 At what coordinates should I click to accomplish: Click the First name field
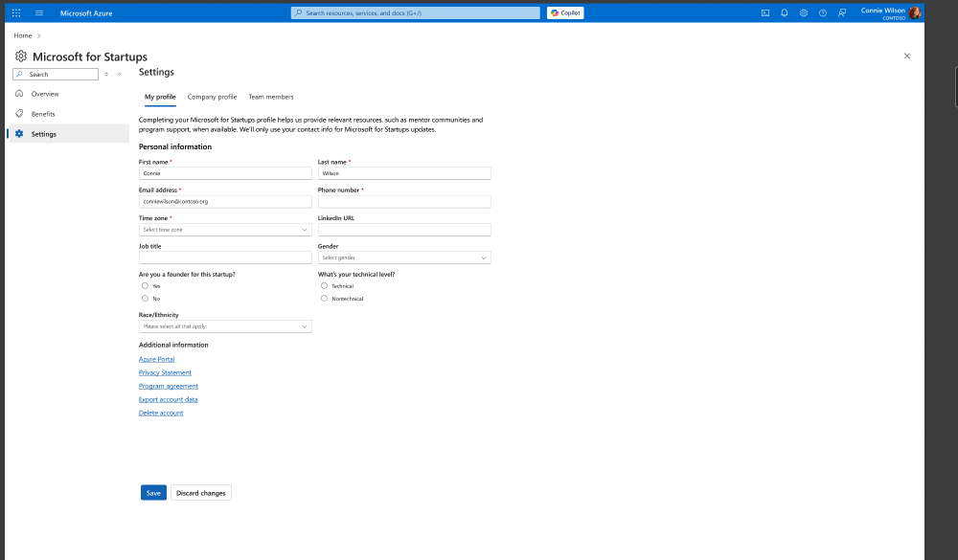(225, 173)
